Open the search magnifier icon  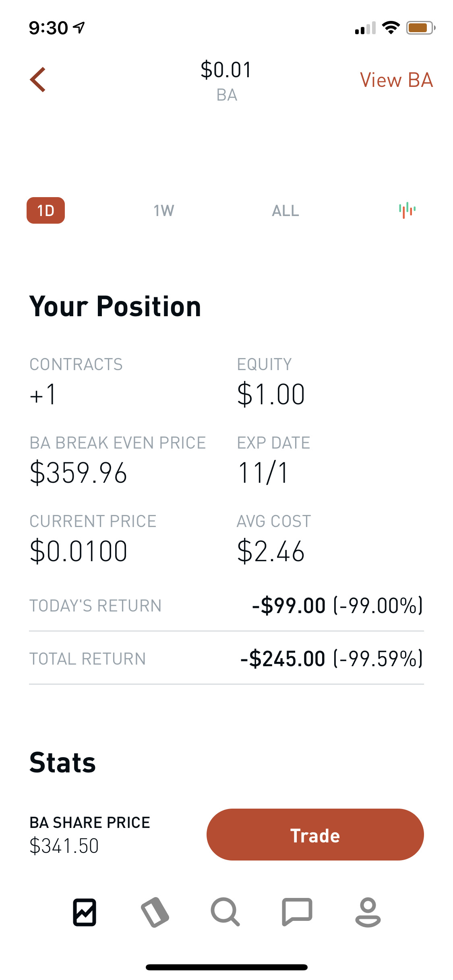225,912
